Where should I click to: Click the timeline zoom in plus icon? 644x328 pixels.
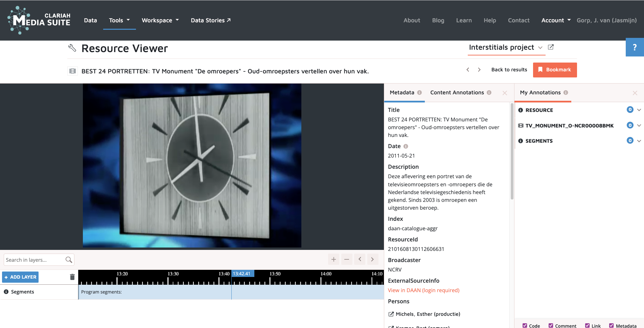(x=333, y=259)
